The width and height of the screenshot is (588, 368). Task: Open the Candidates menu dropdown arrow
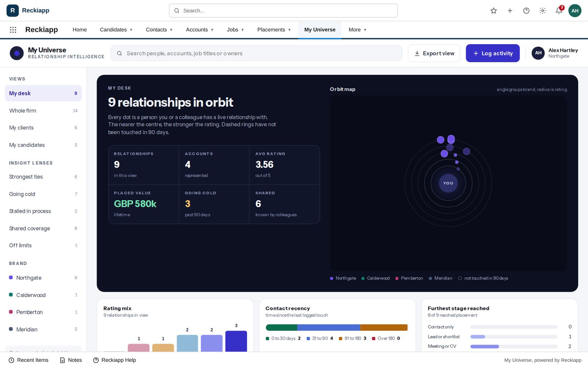click(131, 30)
